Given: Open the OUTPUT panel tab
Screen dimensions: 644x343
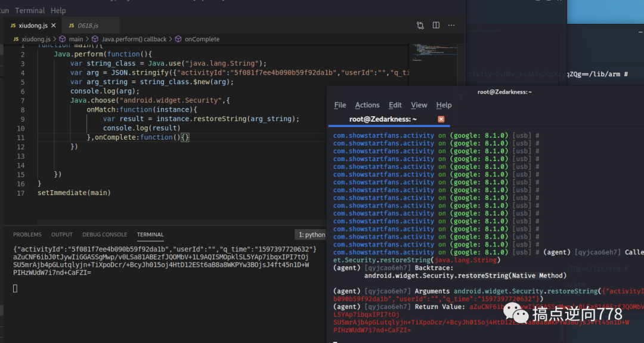Looking at the screenshot, I should (61, 234).
